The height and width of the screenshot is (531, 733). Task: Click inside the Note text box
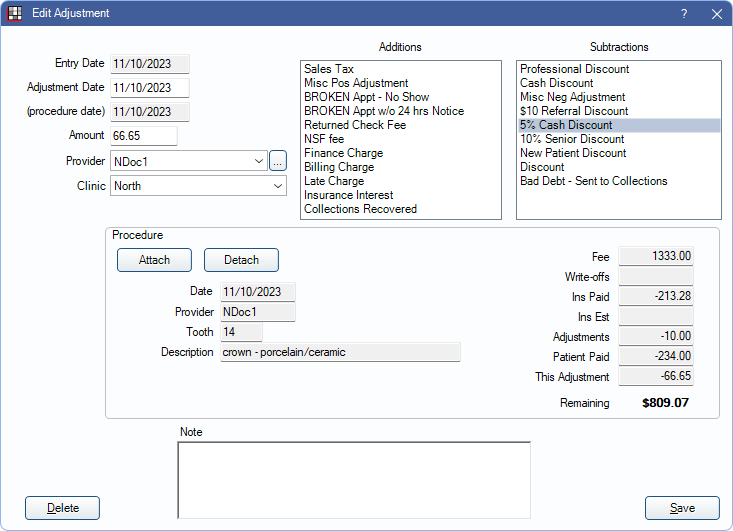coord(353,479)
